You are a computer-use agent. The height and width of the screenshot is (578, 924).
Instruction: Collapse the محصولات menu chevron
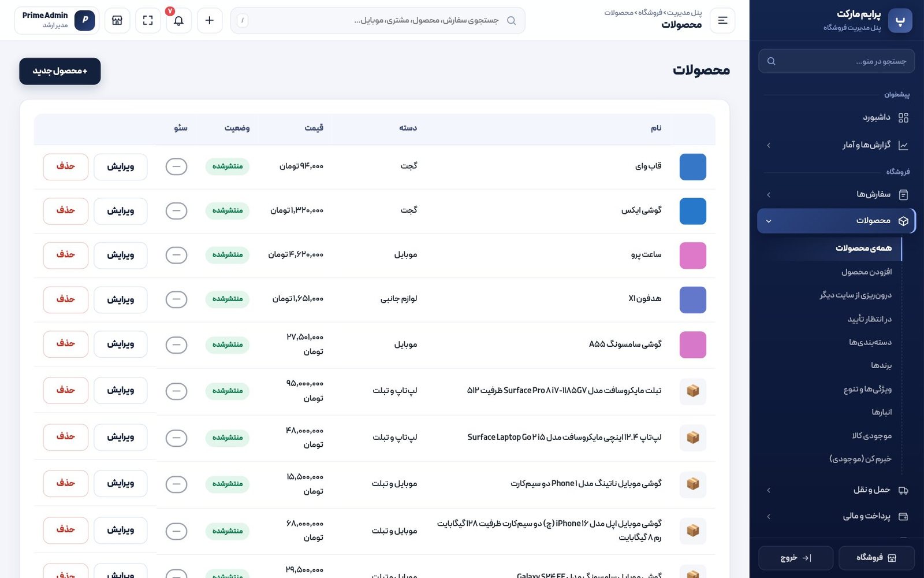tap(769, 221)
